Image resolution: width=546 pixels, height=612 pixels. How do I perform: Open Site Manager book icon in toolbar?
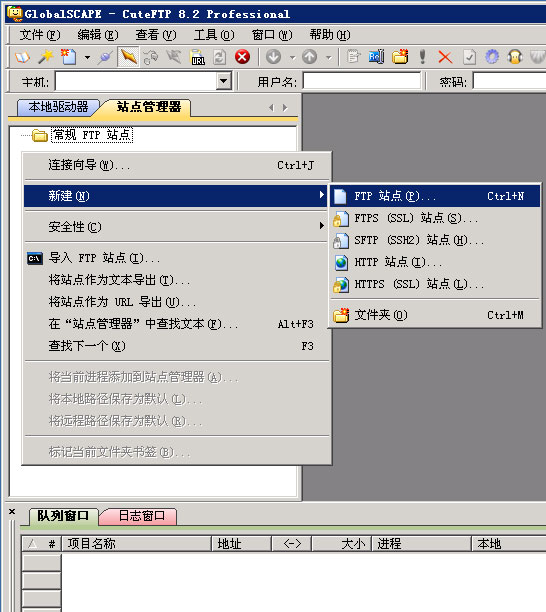(x=22, y=57)
